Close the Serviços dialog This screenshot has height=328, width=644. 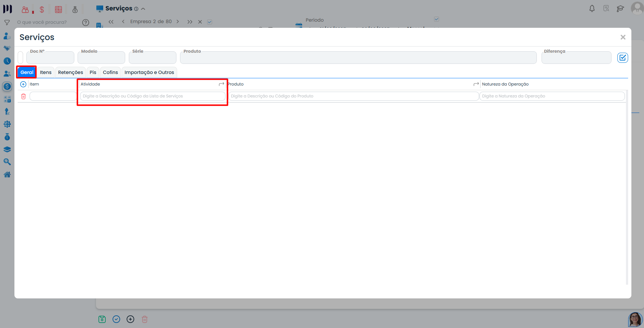[x=623, y=37]
